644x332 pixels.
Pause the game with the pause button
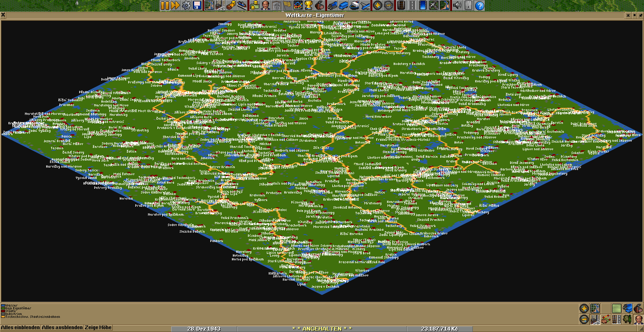coord(165,6)
